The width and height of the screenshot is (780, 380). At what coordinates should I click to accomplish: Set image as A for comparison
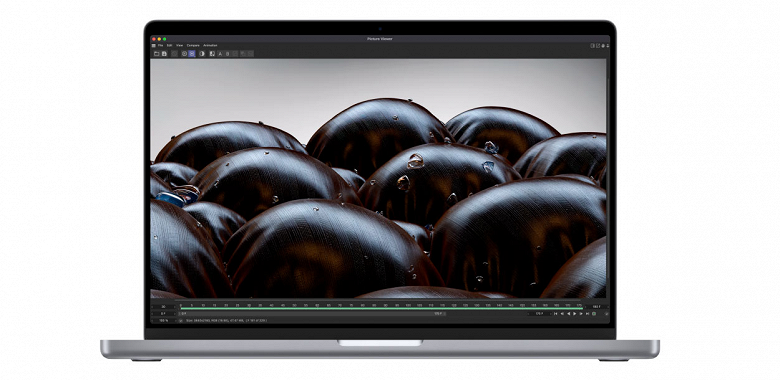point(220,54)
